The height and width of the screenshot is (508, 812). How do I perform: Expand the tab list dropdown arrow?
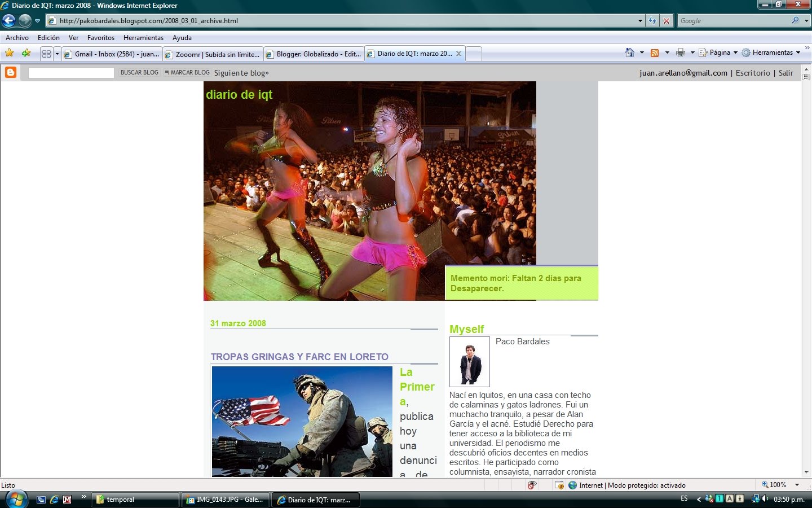[57, 54]
